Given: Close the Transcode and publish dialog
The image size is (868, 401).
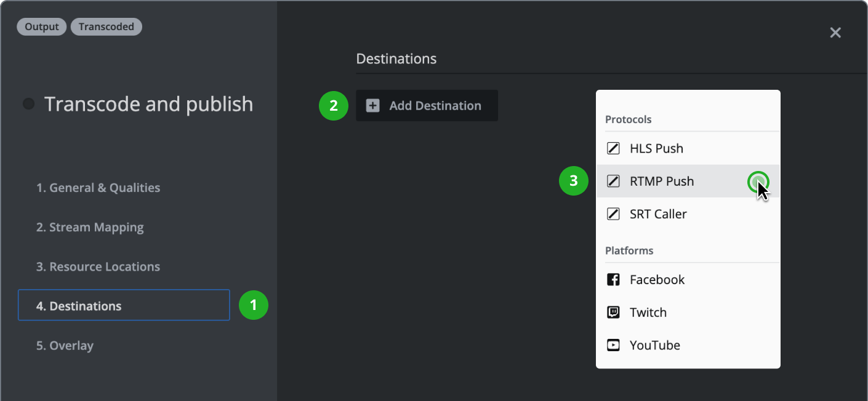Looking at the screenshot, I should pos(835,33).
